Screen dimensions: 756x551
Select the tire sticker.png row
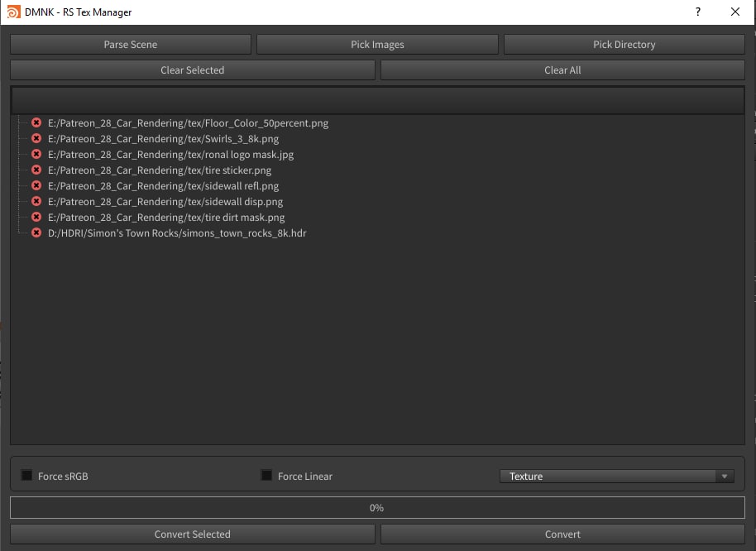click(160, 170)
